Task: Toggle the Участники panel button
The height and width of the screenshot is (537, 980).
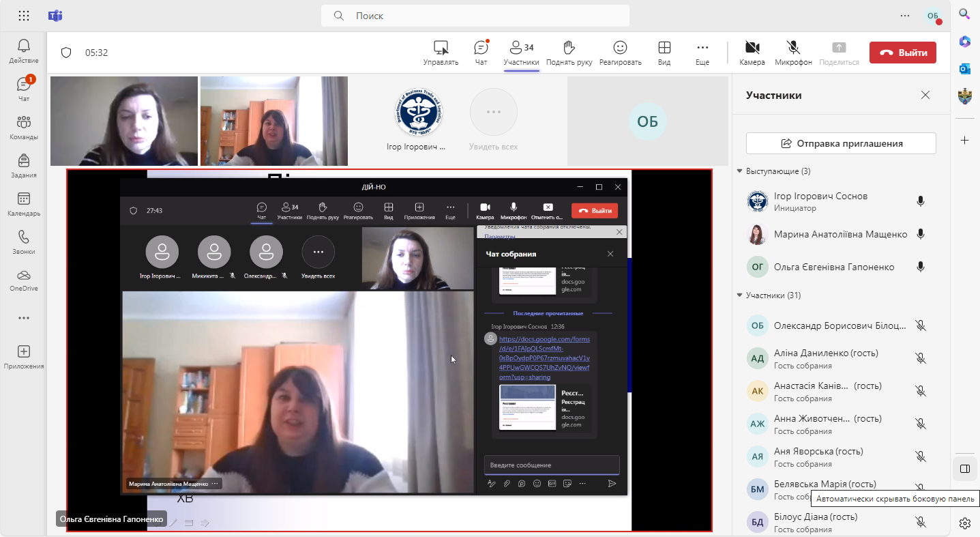Action: (522, 52)
